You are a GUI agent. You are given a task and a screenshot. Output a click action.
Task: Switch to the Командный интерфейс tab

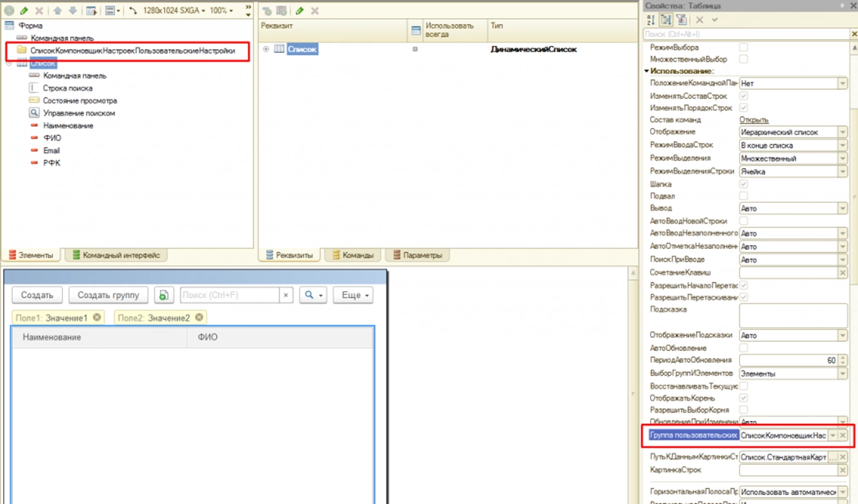[116, 255]
